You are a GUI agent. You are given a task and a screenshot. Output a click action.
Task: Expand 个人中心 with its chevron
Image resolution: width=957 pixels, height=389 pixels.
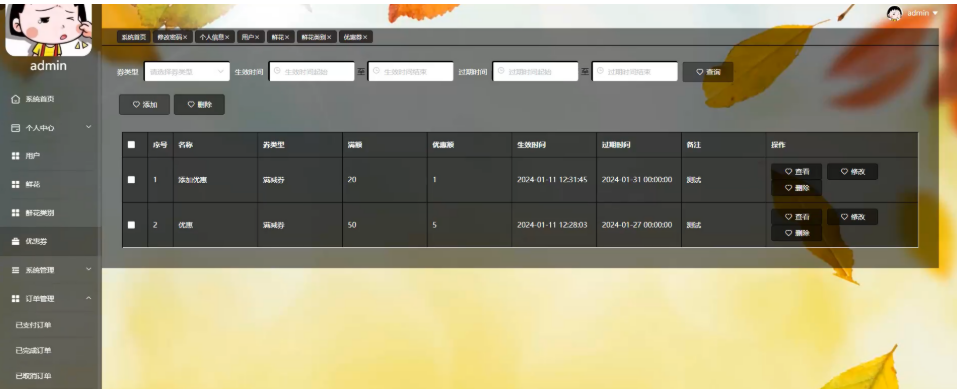pos(88,127)
